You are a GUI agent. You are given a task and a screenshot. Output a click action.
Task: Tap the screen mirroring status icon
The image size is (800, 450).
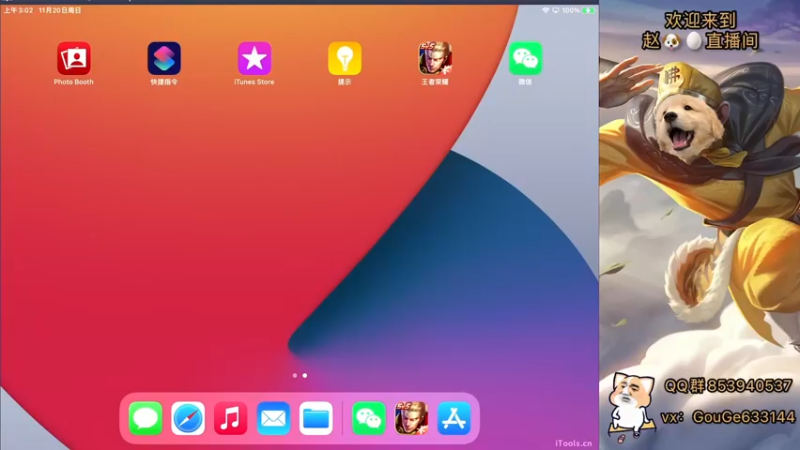tap(556, 10)
